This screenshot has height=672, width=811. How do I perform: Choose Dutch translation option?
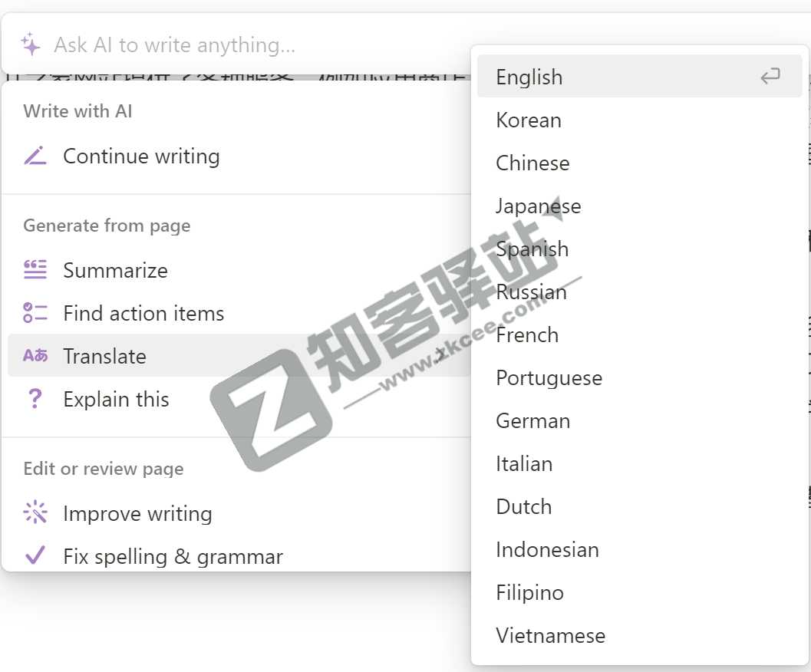[x=523, y=507]
